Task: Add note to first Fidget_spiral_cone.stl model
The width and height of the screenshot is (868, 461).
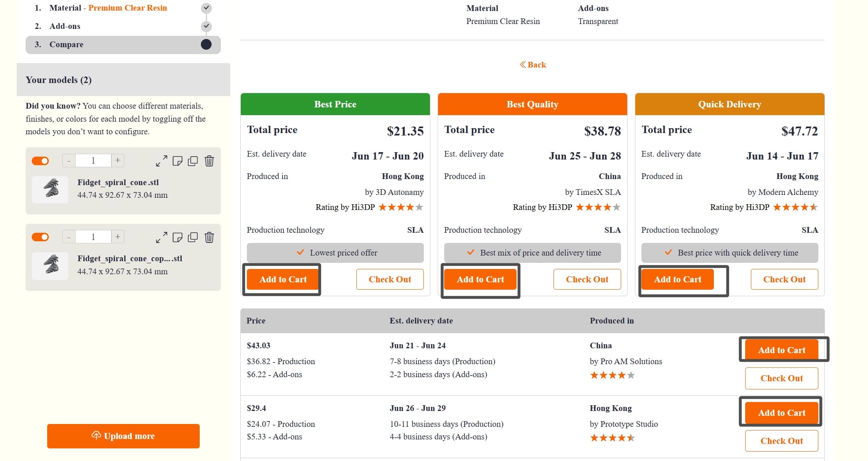Action: 177,161
